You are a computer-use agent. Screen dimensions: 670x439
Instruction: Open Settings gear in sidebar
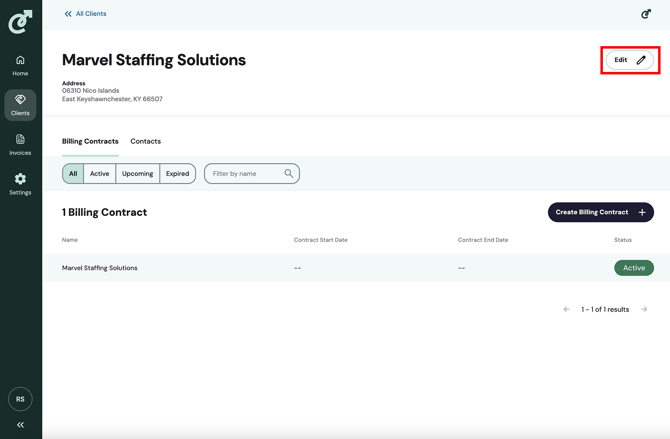coord(20,184)
